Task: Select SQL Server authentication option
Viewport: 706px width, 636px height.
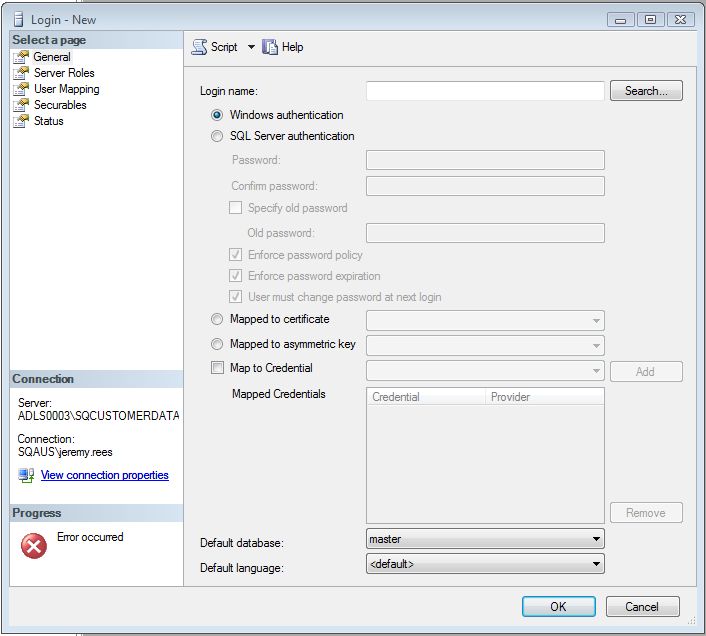Action: pos(217,136)
